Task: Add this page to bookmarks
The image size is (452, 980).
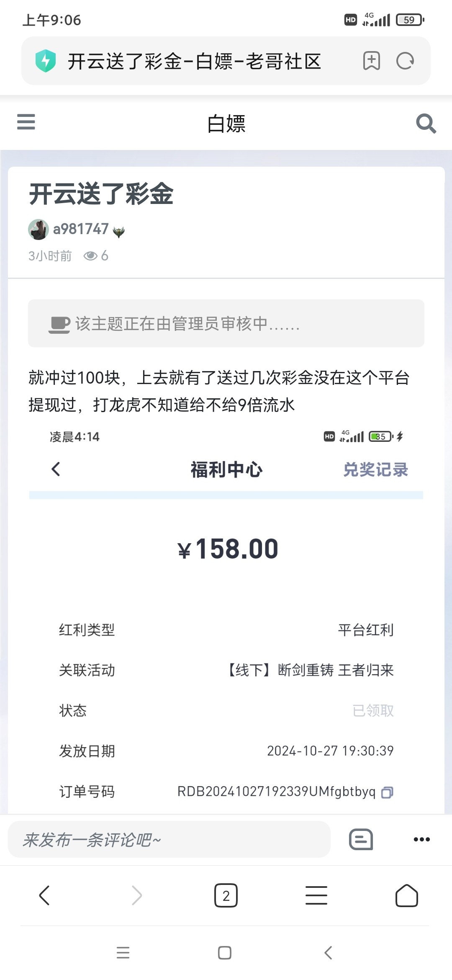Action: point(371,61)
